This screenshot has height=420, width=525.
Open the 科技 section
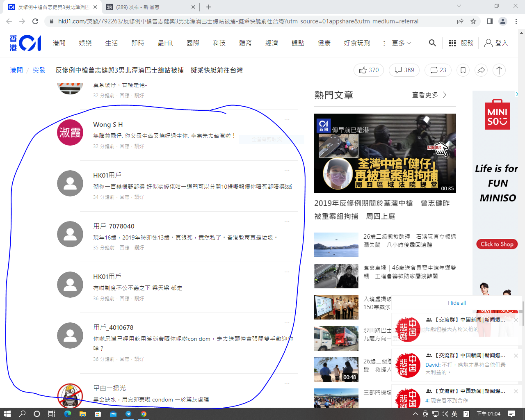(219, 43)
